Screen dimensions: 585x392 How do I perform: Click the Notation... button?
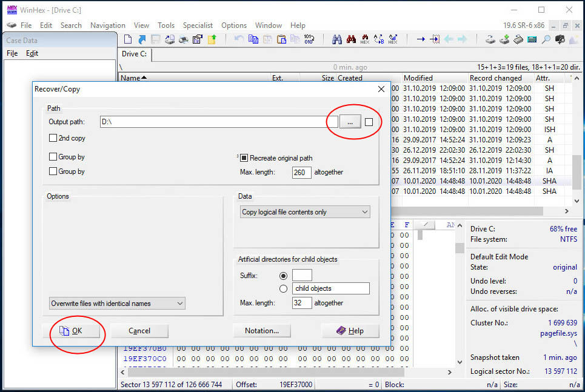point(262,330)
